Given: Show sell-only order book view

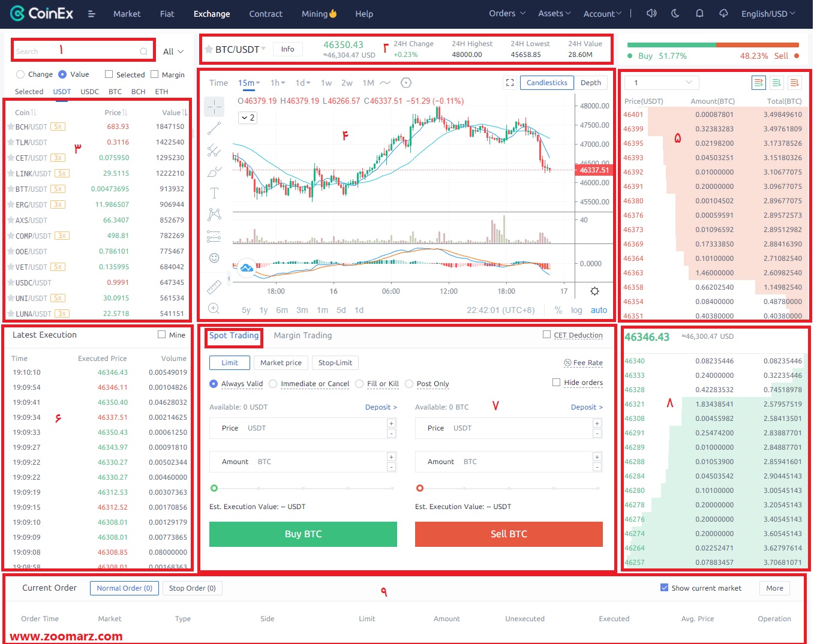Looking at the screenshot, I should [794, 82].
